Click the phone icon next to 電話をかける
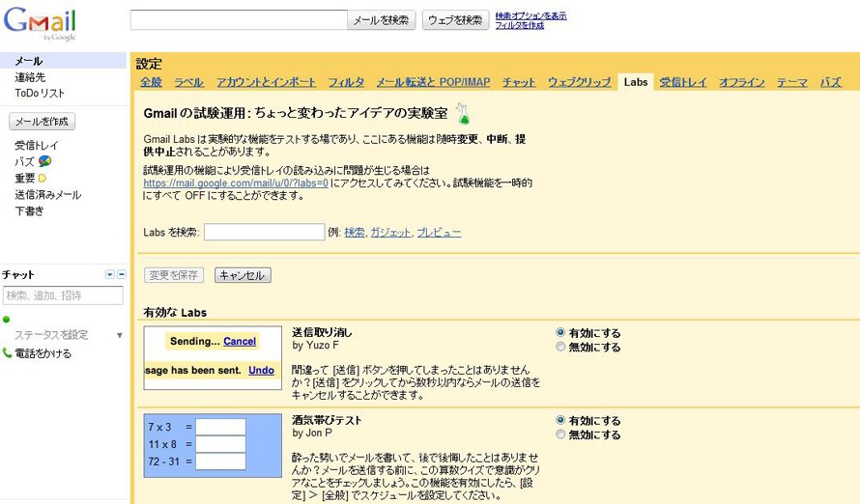The width and height of the screenshot is (860, 504). click(7, 352)
